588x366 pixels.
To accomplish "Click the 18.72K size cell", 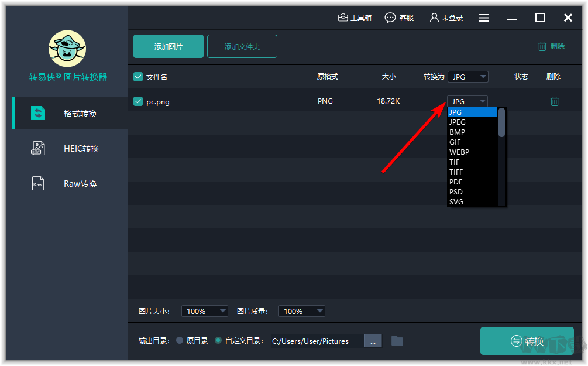I will pos(388,101).
